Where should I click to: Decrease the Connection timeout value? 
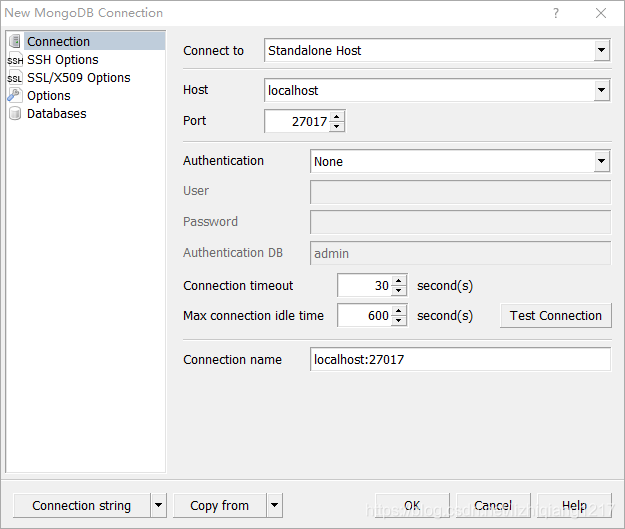[x=399, y=291]
